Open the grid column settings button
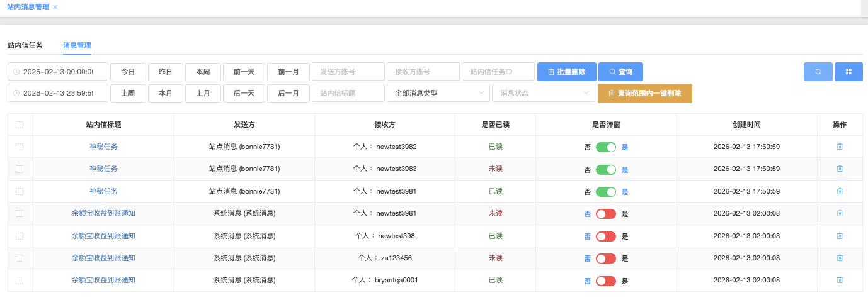 coord(848,72)
